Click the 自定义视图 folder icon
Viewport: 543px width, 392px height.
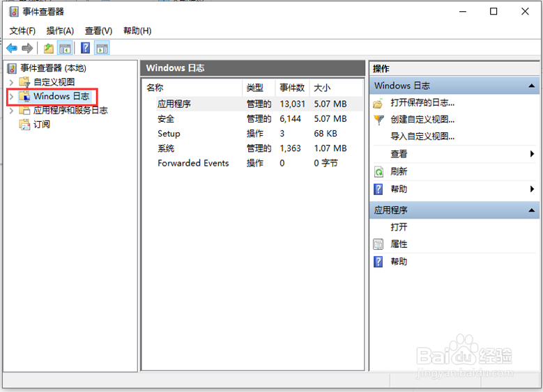click(x=24, y=82)
